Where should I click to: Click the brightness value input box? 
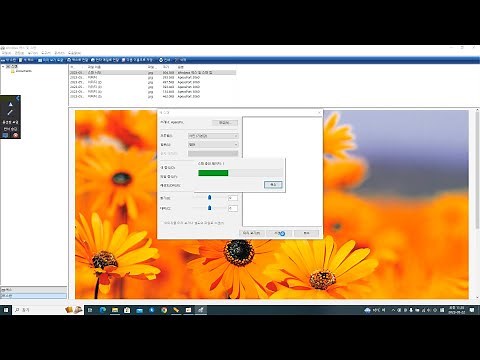pos(233,198)
